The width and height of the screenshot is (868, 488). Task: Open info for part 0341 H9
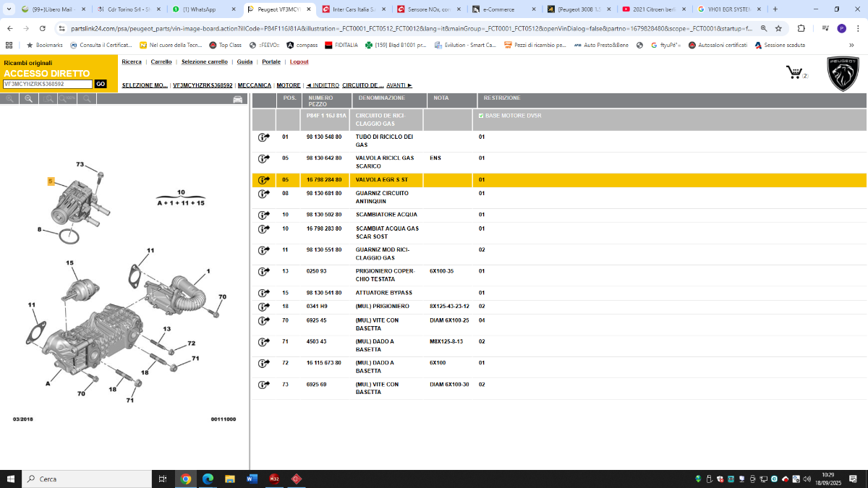(x=263, y=307)
